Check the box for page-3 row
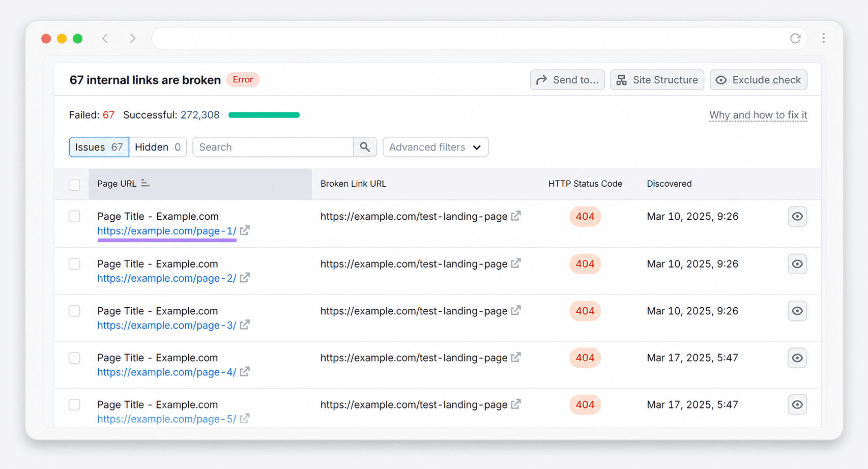This screenshot has height=469, width=868. point(74,311)
